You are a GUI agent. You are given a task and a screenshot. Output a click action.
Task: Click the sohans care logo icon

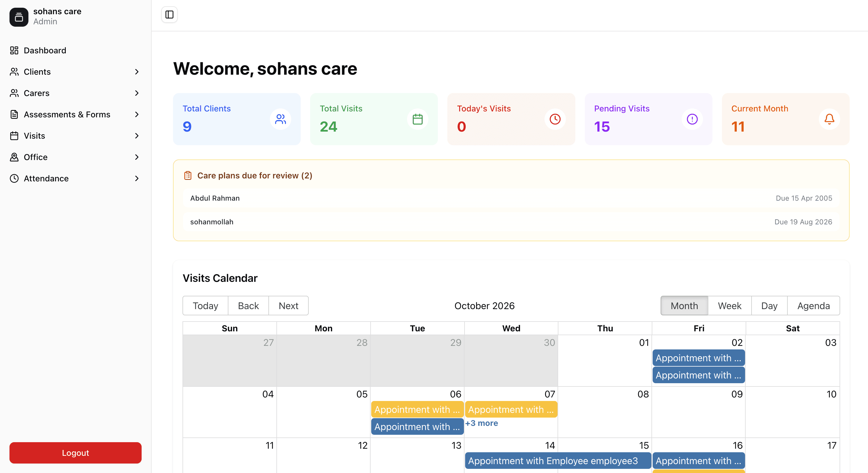(x=19, y=17)
